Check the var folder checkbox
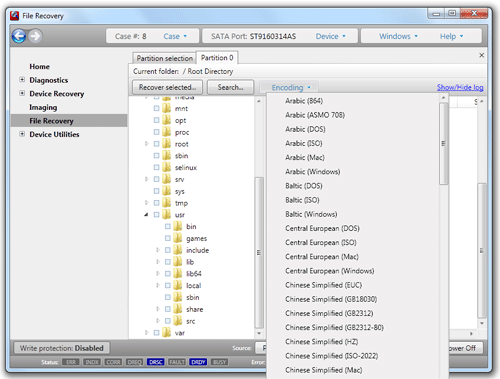Viewport: 500px width, 379px height. pos(156,333)
